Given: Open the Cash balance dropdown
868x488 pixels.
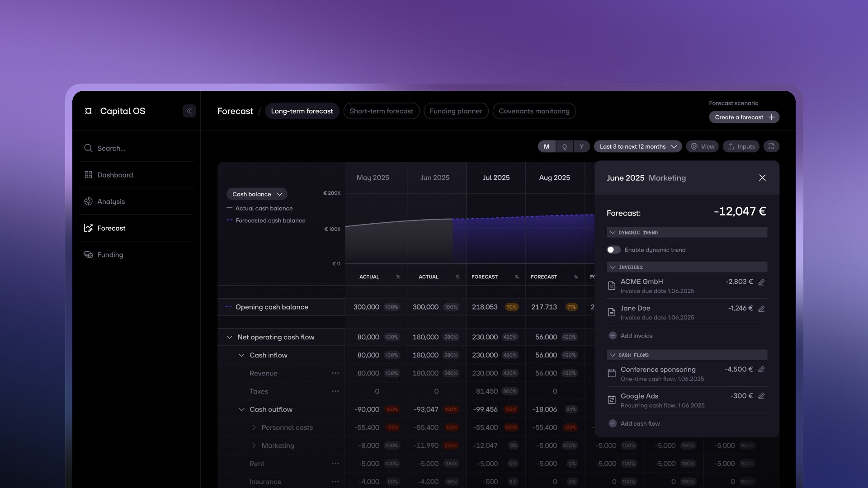Looking at the screenshot, I should pos(256,194).
